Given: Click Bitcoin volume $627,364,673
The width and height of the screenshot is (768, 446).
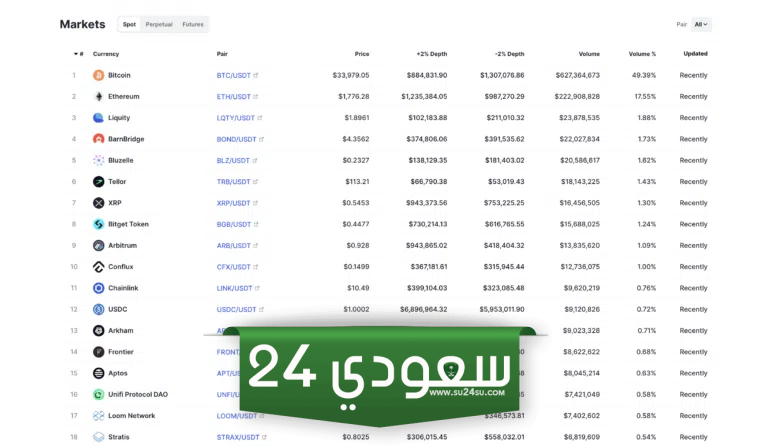Looking at the screenshot, I should [577, 75].
